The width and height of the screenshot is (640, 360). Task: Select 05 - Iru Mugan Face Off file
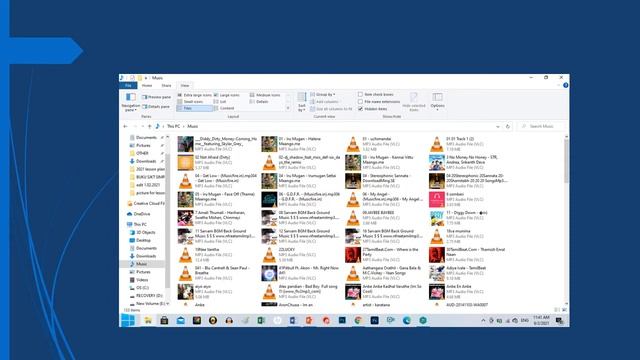pyautogui.click(x=217, y=200)
